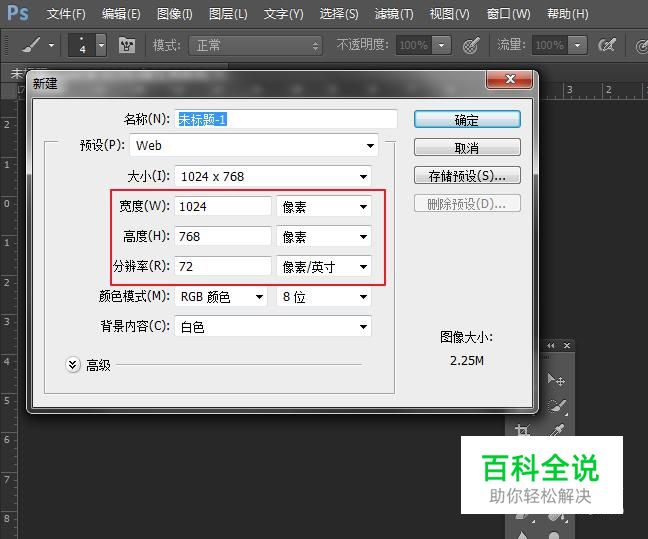
Task: Select the Move tool
Action: pos(555,379)
